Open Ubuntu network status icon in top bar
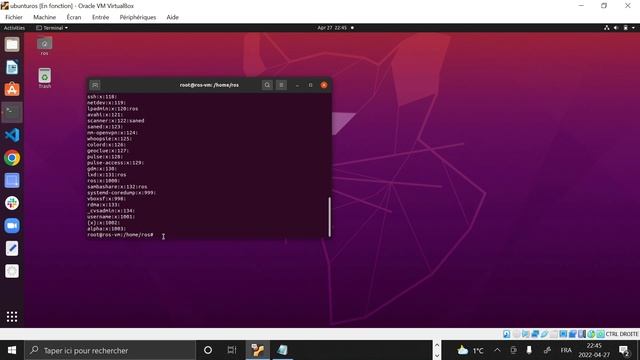This screenshot has height=360, width=640. (607, 28)
